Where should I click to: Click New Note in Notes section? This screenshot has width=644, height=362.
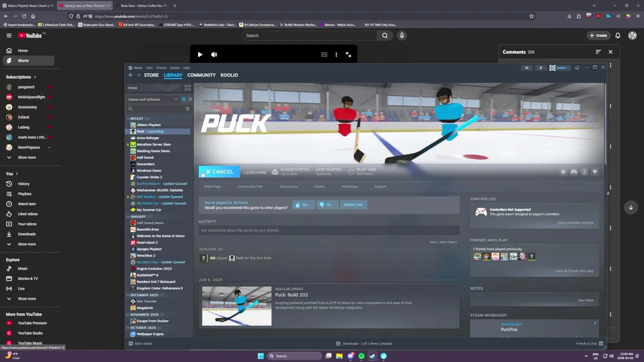[586, 300]
